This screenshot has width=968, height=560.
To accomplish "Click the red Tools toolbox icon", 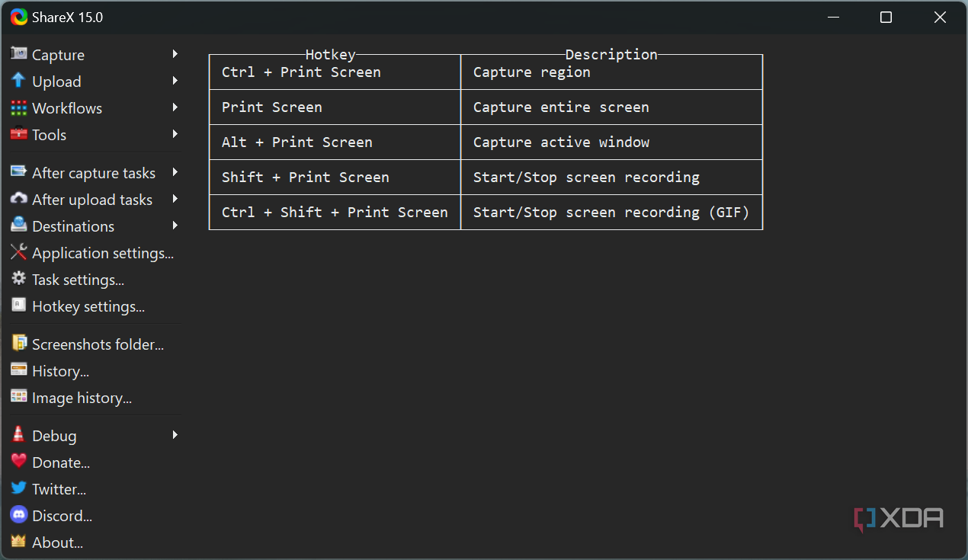I will [19, 135].
